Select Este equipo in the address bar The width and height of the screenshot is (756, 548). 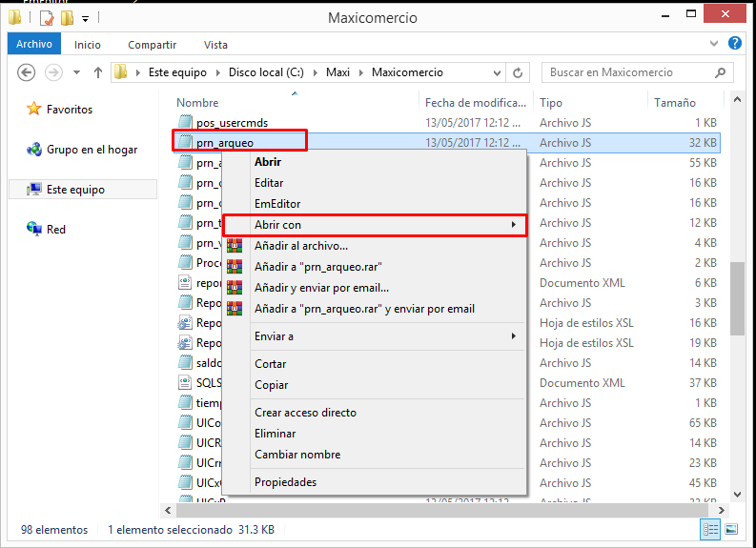click(177, 72)
